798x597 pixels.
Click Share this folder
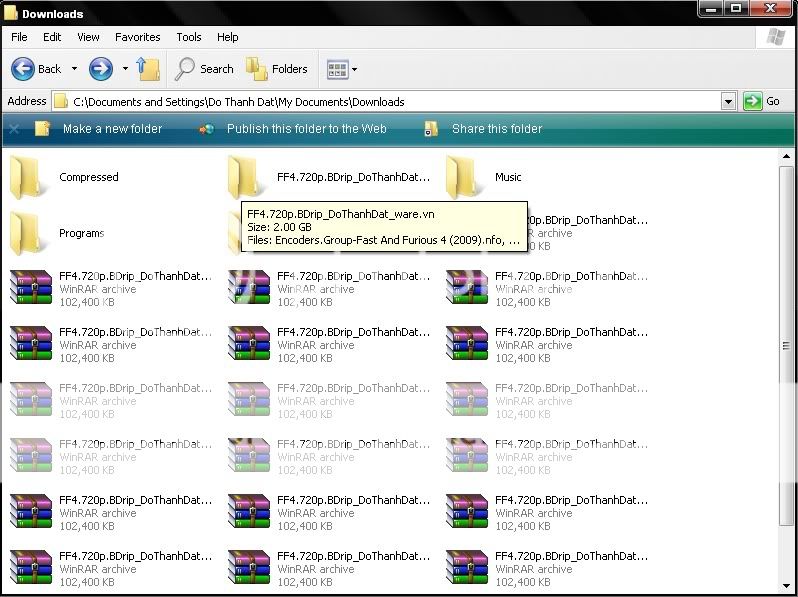pyautogui.click(x=483, y=129)
